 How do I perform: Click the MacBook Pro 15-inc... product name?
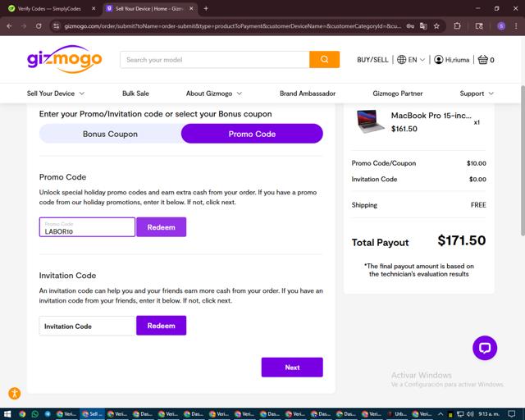click(431, 116)
